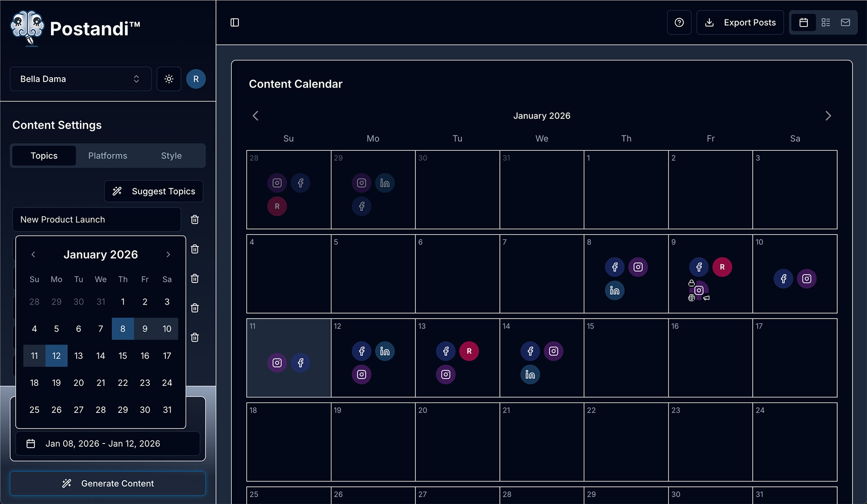Open LinkedIn post on January 8

615,291
